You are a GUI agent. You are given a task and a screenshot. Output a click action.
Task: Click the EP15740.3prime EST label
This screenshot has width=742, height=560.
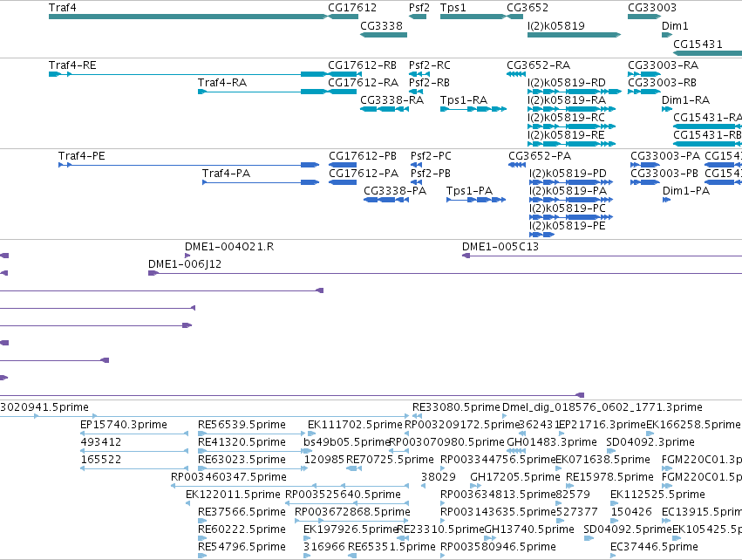coord(124,425)
